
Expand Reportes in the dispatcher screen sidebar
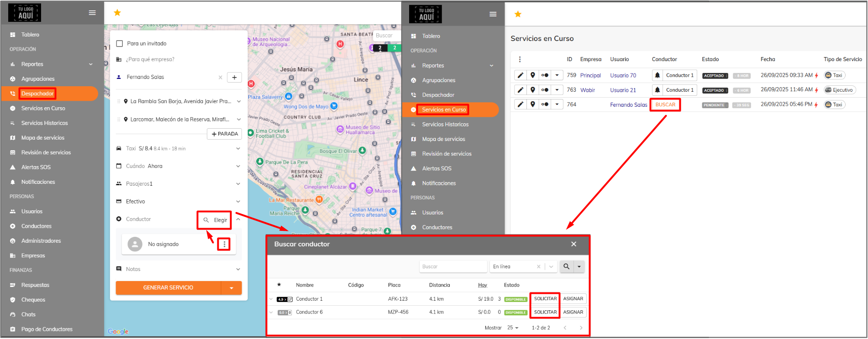tap(91, 64)
